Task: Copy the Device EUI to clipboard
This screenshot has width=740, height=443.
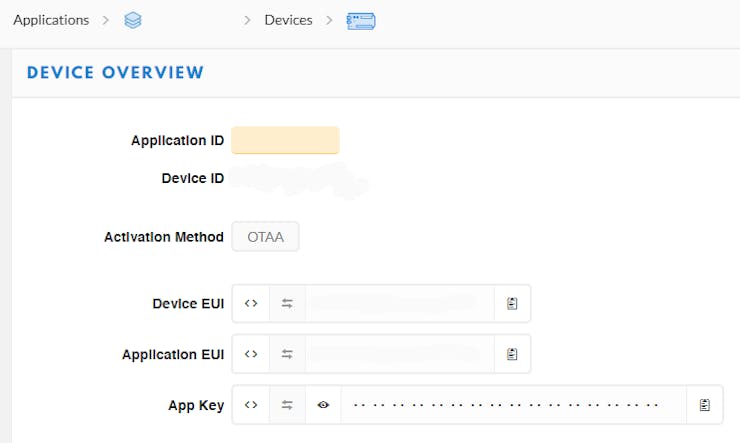Action: point(512,303)
